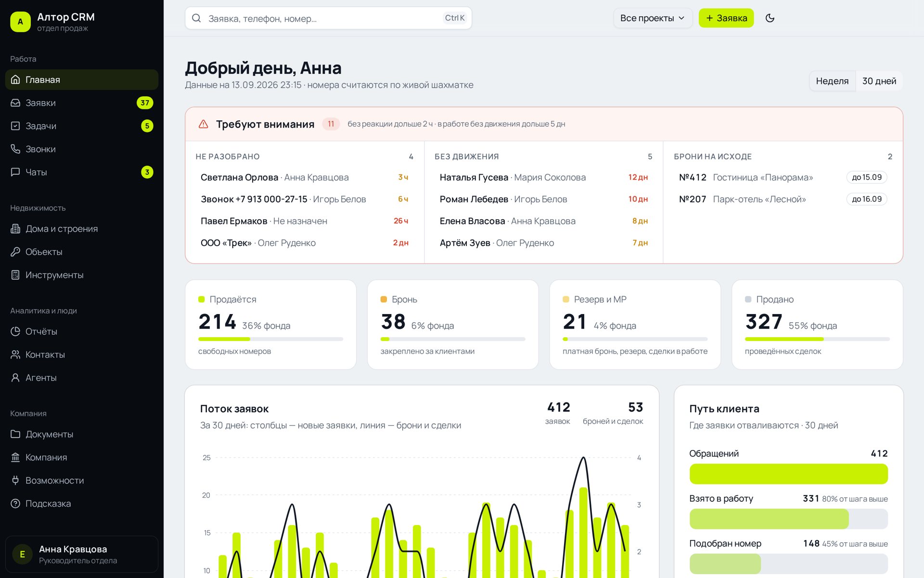
Task: Open the Документы section
Action: click(82, 434)
